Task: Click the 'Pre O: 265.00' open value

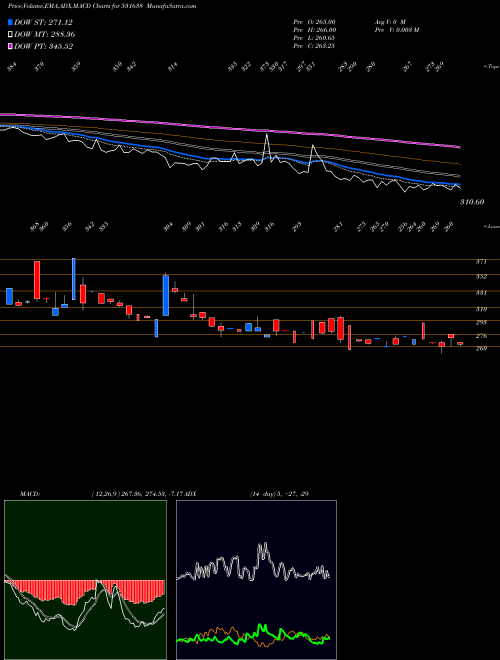Action: pyautogui.click(x=314, y=21)
